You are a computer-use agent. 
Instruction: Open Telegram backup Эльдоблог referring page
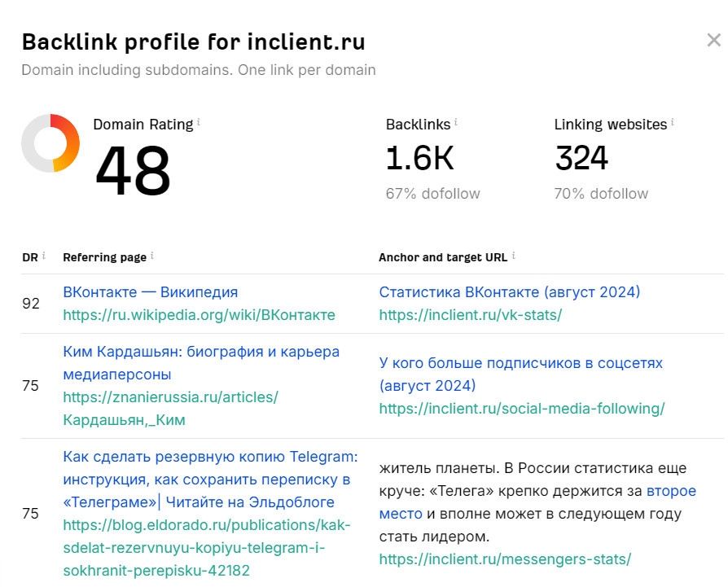click(x=210, y=480)
